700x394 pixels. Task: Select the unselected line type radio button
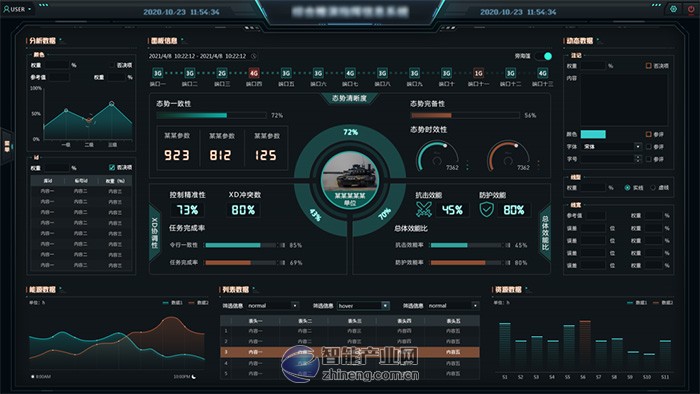pos(653,188)
